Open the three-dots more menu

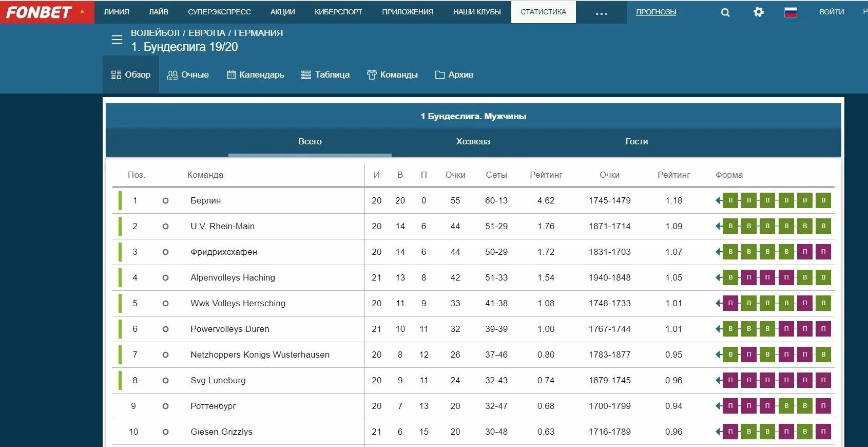tap(601, 13)
